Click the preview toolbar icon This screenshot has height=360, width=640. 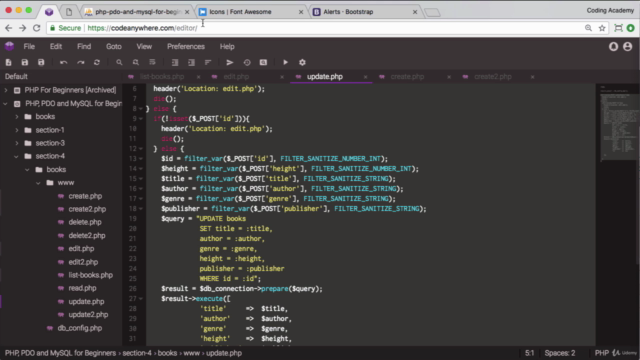coord(263,62)
